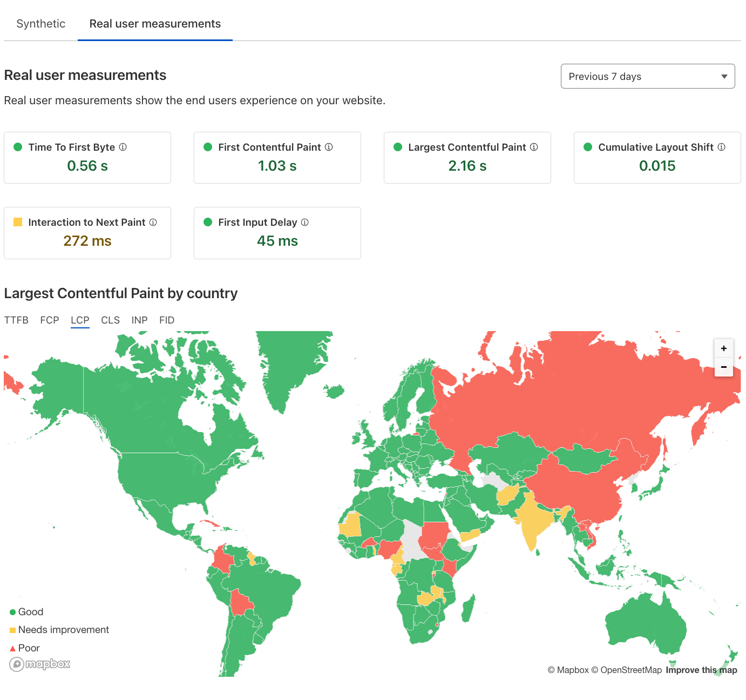This screenshot has width=746, height=700.
Task: Show TTFB data on map
Action: click(16, 320)
